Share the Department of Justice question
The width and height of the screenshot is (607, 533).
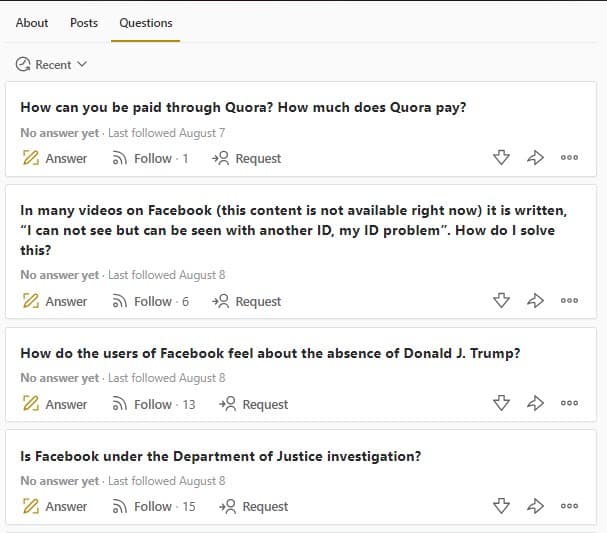pos(535,506)
